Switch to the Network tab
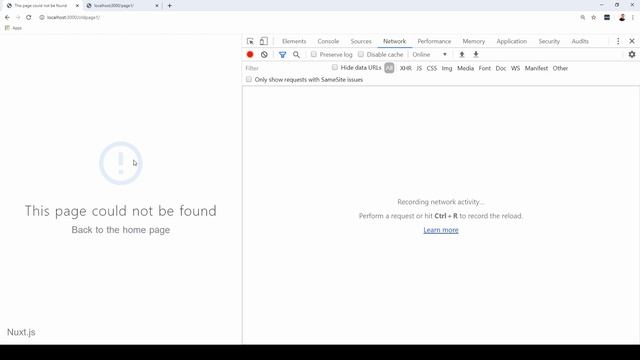Image resolution: width=640 pixels, height=360 pixels. (x=394, y=41)
